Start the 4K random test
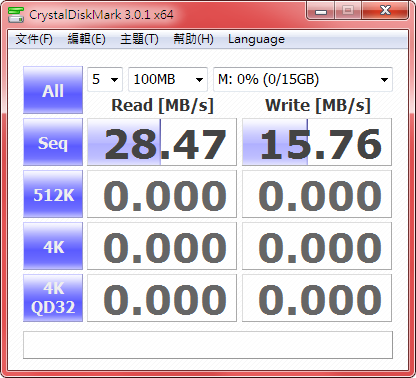416x378 pixels. [53, 246]
